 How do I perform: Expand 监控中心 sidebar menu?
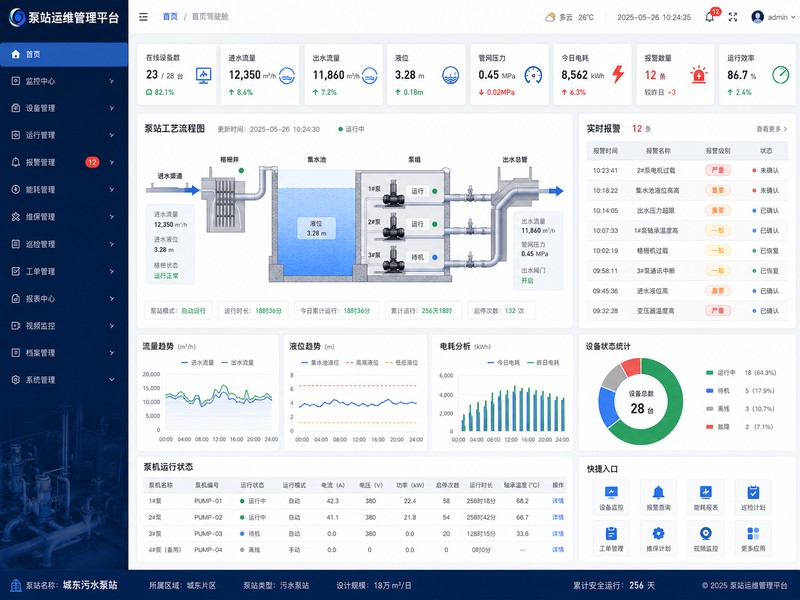tap(64, 81)
